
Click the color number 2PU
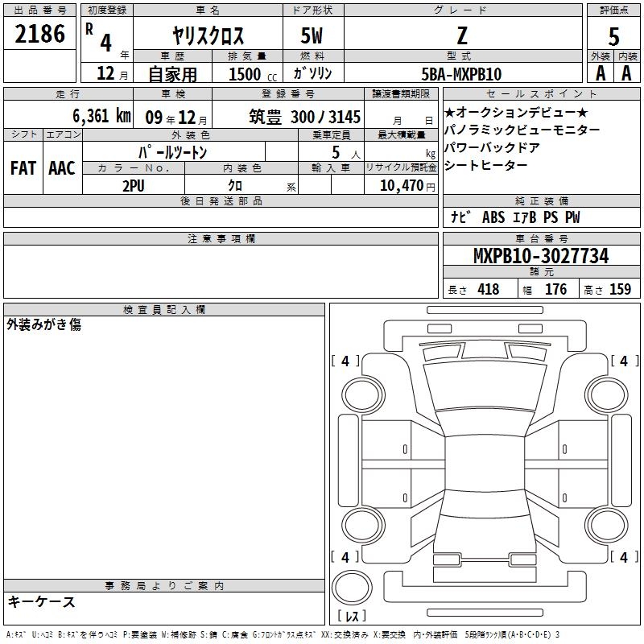click(134, 186)
